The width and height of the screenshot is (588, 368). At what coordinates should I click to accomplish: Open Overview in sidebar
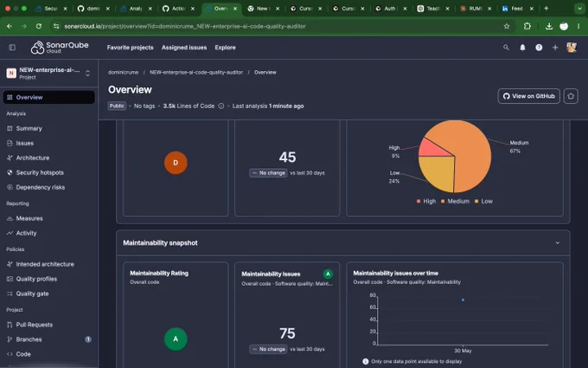click(x=48, y=97)
